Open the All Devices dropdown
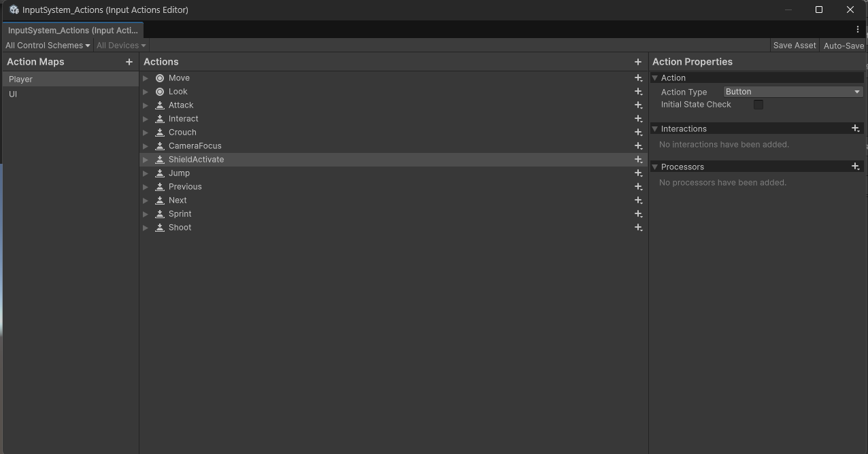The image size is (868, 454). [121, 46]
